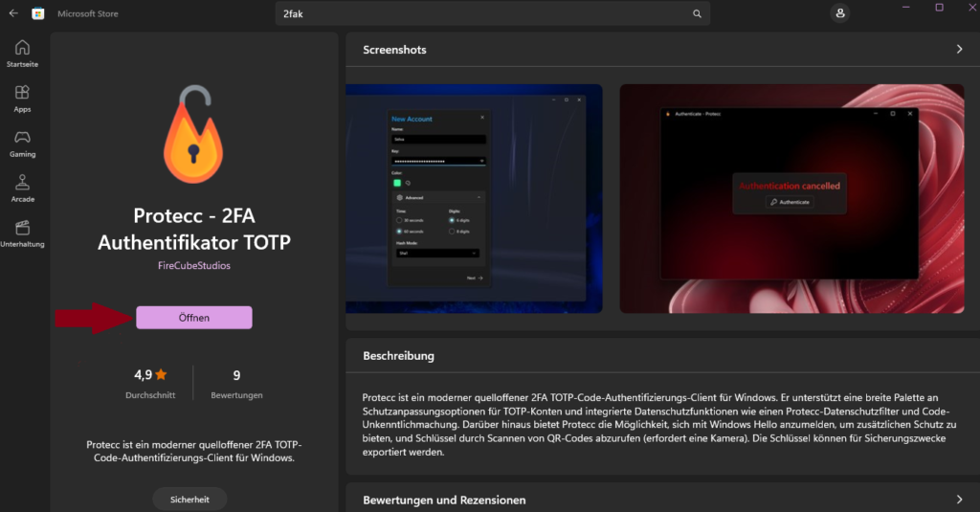Open the user account profile icon

840,13
